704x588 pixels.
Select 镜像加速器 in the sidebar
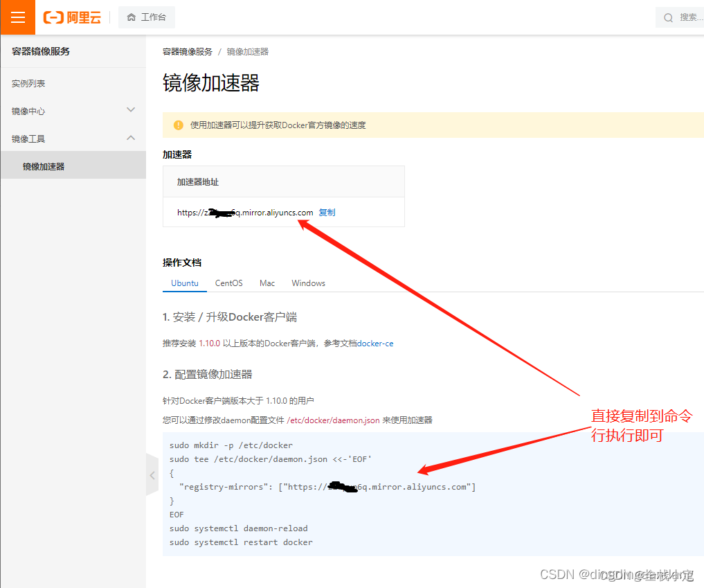73,166
